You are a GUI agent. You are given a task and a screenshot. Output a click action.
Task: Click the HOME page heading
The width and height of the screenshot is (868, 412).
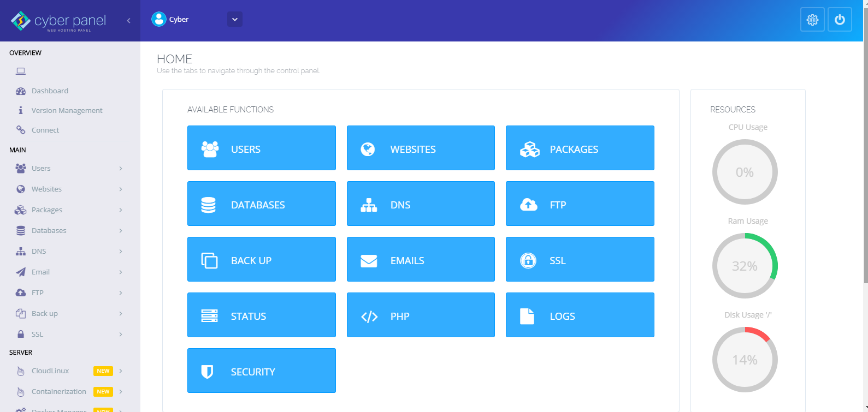click(x=174, y=59)
